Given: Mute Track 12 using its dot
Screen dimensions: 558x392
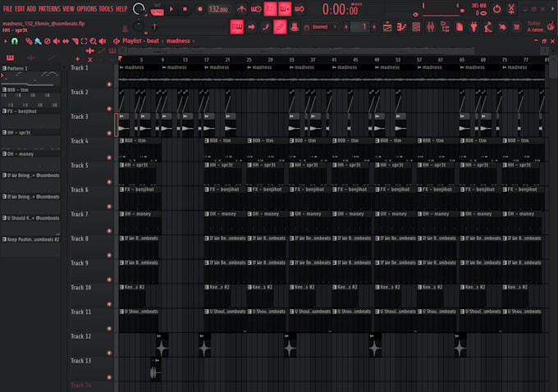Looking at the screenshot, I should 109,353.
